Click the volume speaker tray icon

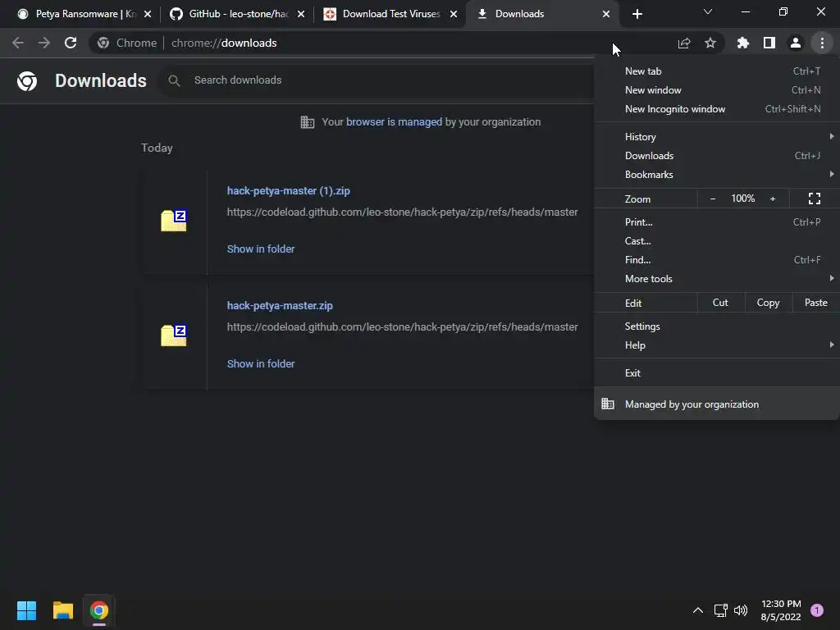[741, 610]
